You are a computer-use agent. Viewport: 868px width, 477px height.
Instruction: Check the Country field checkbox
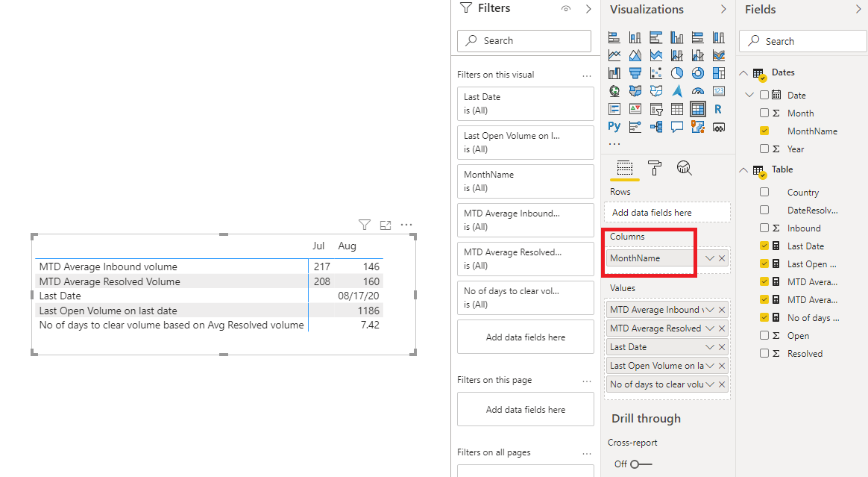[x=764, y=193]
